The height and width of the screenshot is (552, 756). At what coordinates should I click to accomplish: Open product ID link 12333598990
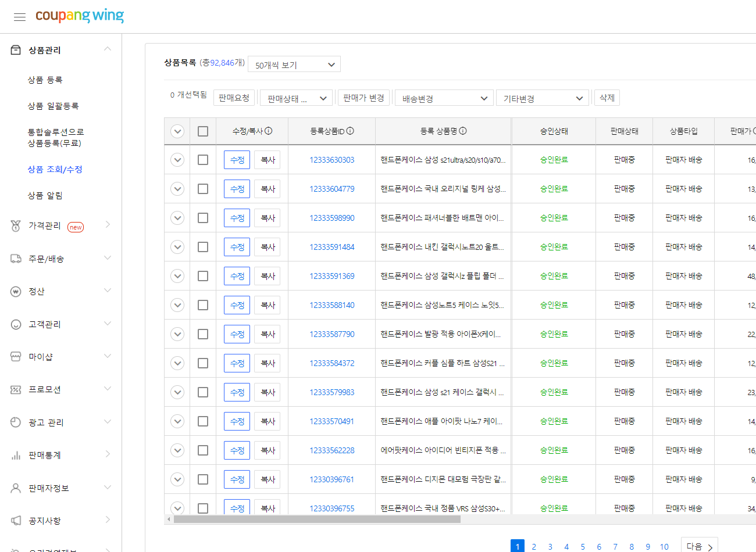point(332,218)
